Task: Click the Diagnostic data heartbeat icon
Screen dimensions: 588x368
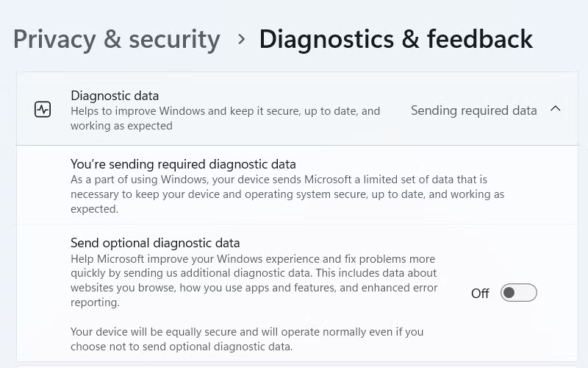Action: pos(43,110)
